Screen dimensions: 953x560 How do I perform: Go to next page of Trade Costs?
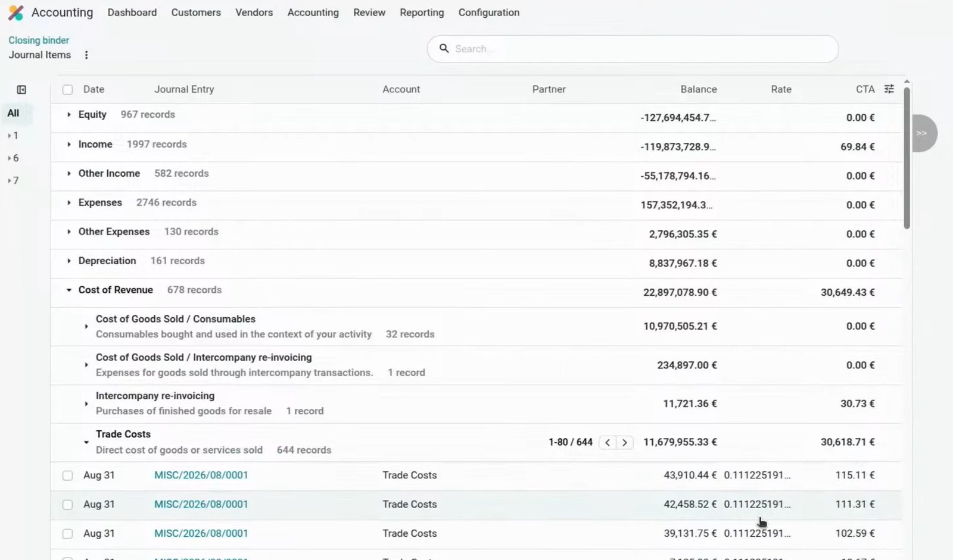click(624, 442)
